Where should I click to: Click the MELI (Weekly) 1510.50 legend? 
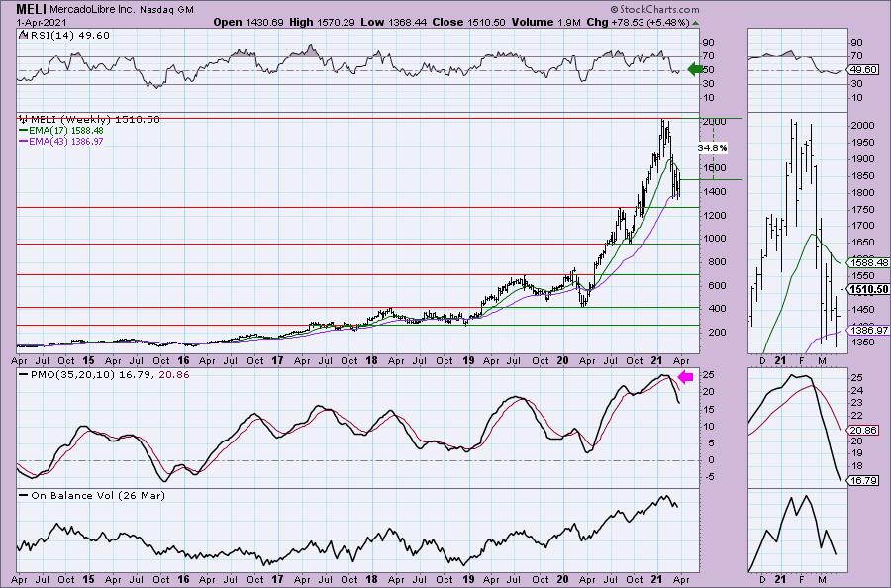94,120
